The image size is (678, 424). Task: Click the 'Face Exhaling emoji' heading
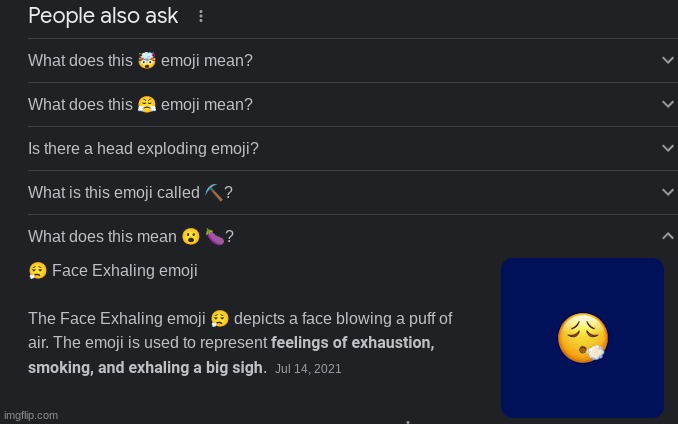pos(125,271)
